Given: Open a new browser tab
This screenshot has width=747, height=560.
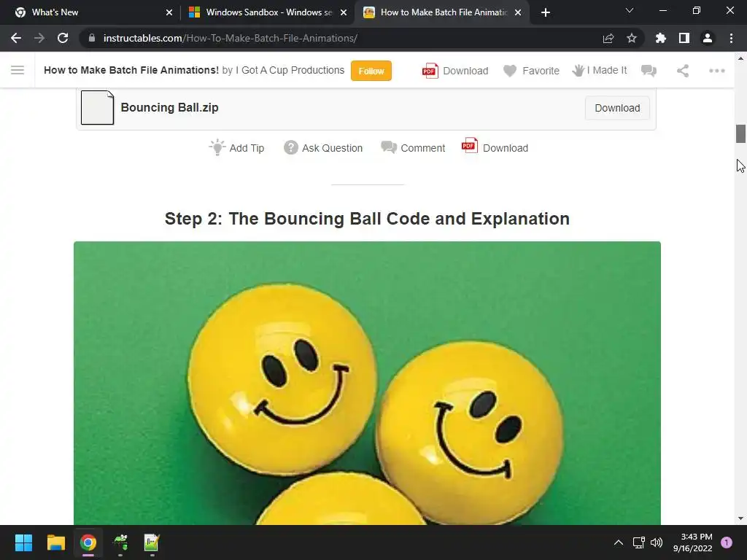Looking at the screenshot, I should point(546,12).
